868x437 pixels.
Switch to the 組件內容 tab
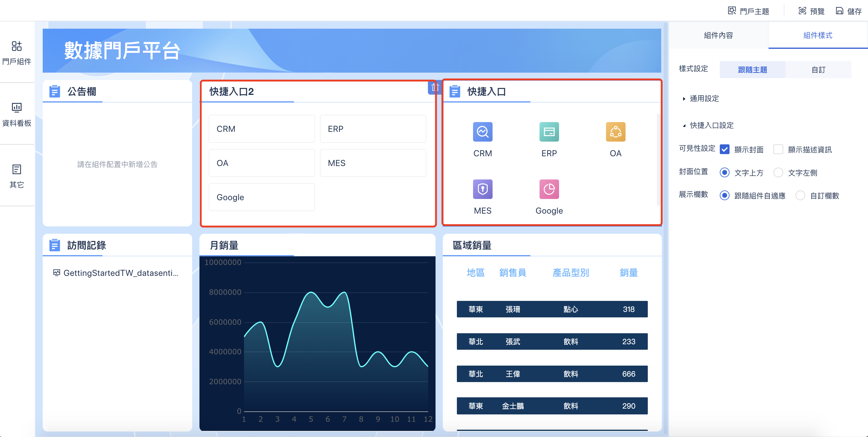point(718,35)
